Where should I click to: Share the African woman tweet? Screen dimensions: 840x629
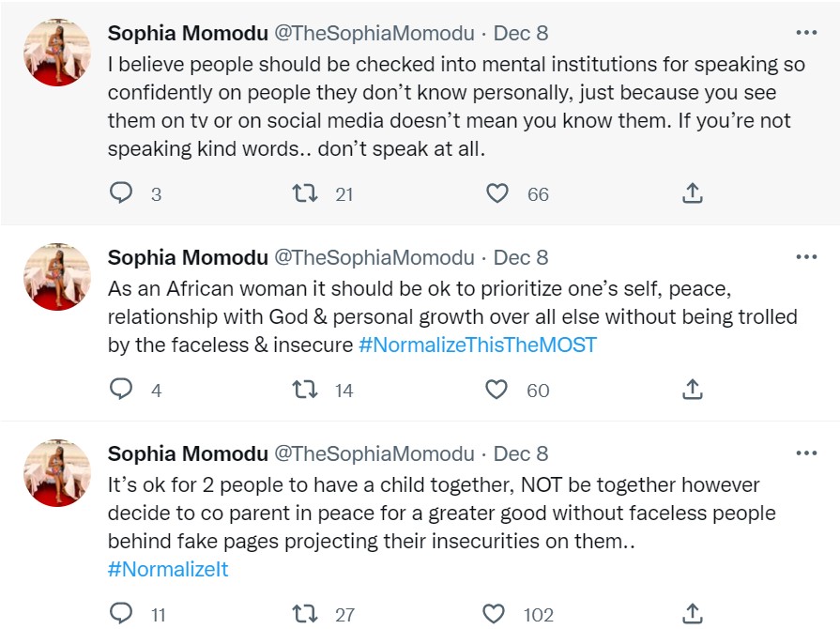tap(692, 390)
